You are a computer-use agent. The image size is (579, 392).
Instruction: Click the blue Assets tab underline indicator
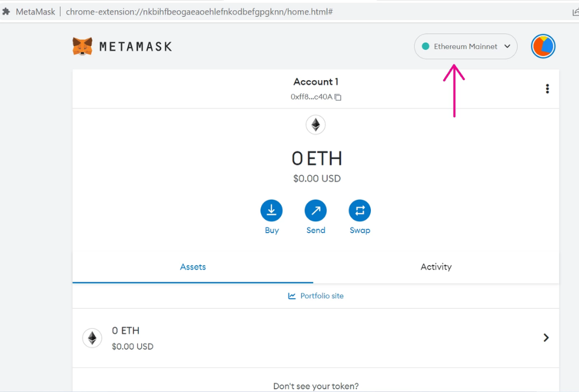click(192, 281)
